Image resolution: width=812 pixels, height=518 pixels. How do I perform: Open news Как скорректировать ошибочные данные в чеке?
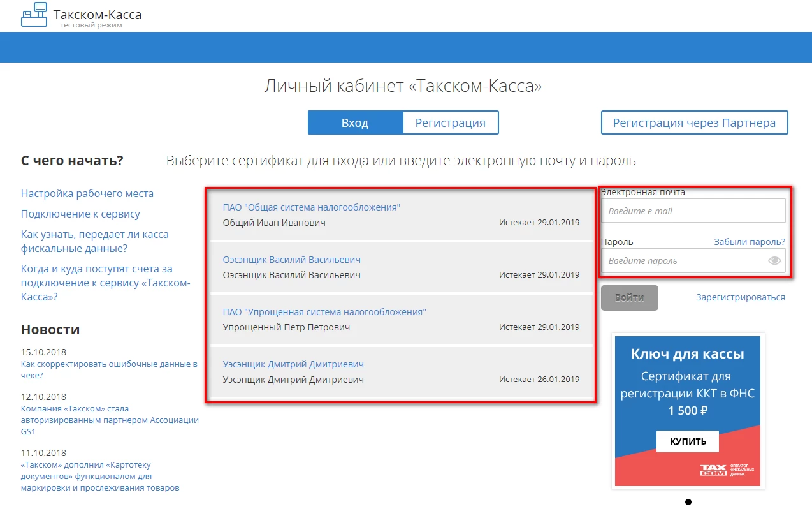(109, 370)
